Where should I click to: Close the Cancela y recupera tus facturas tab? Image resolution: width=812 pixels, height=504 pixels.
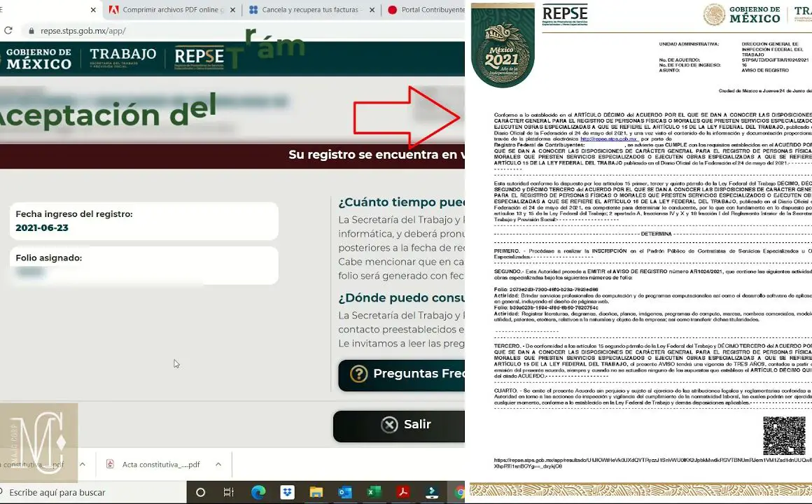372,10
